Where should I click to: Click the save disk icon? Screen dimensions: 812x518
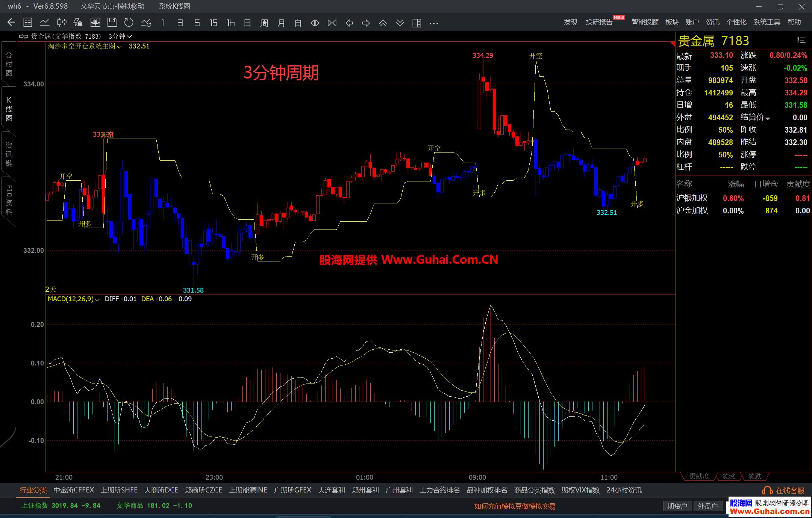click(x=112, y=23)
